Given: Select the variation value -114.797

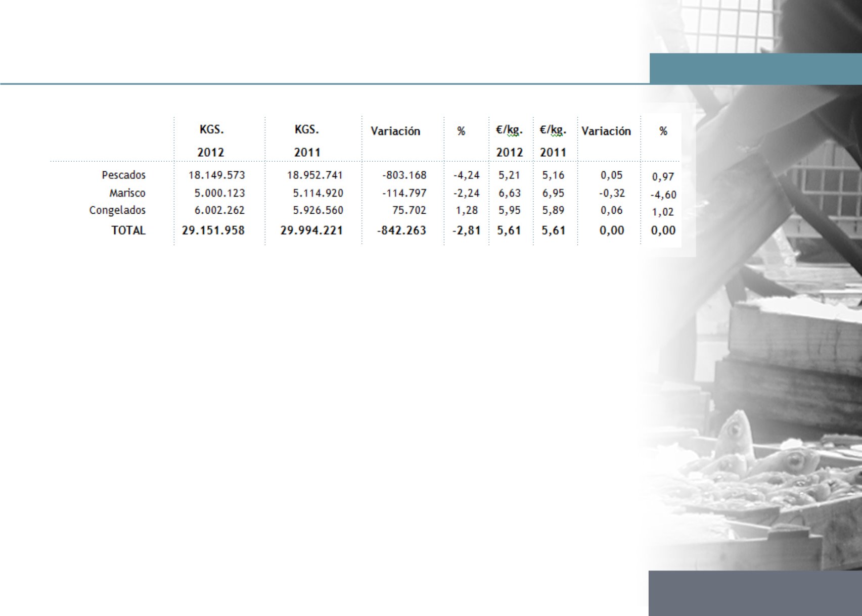Looking at the screenshot, I should coord(404,193).
